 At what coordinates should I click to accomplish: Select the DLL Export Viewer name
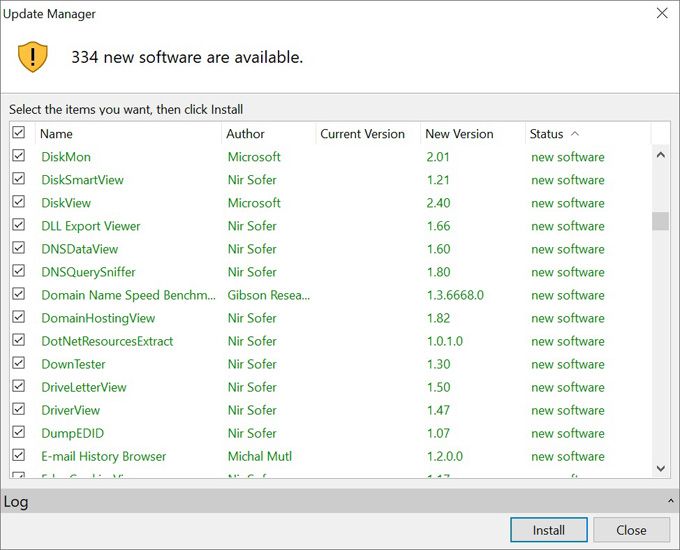[x=91, y=226]
